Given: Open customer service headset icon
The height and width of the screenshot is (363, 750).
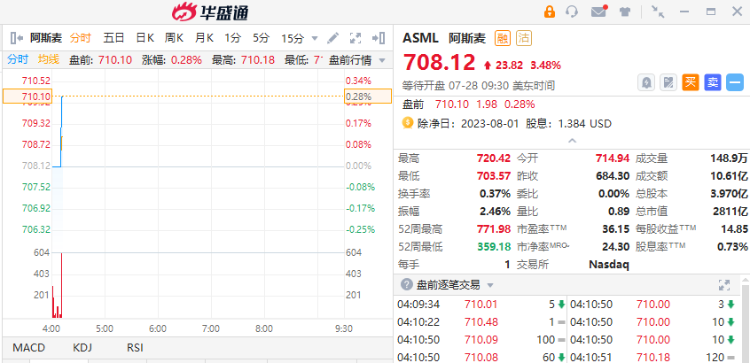Looking at the screenshot, I should click(x=572, y=11).
